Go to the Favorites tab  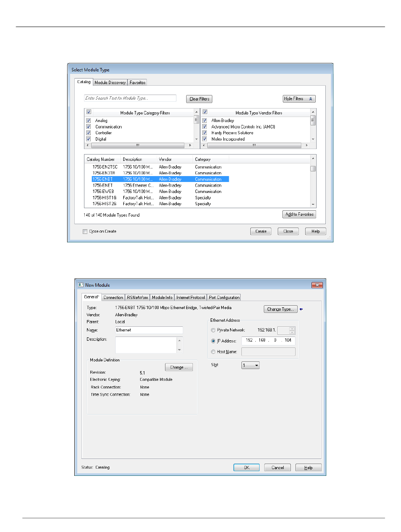[x=137, y=82]
